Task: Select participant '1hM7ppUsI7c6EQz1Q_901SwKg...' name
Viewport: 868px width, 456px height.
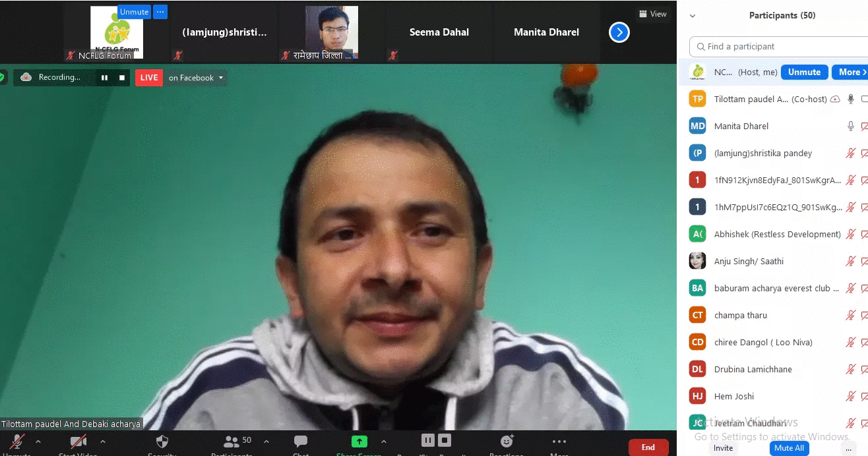Action: (778, 207)
